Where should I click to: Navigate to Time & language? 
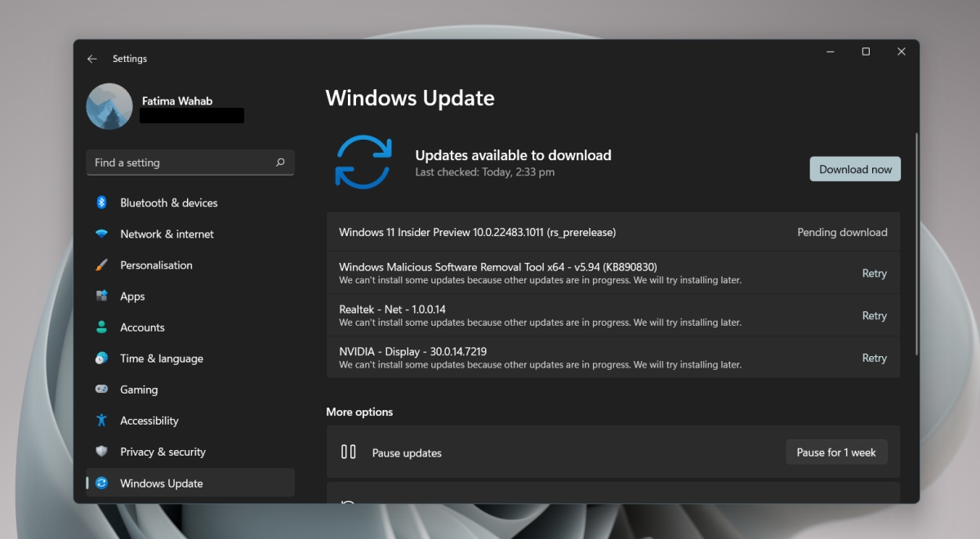190,359
